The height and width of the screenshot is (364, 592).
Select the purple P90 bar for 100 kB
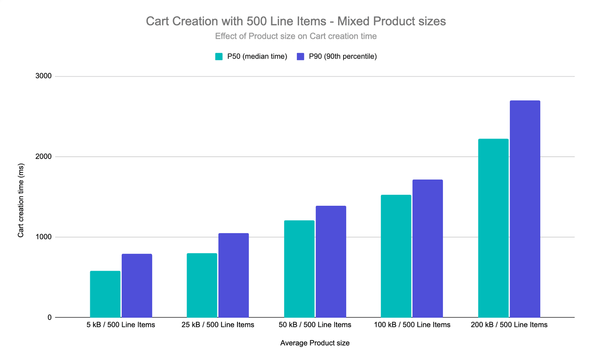point(428,249)
